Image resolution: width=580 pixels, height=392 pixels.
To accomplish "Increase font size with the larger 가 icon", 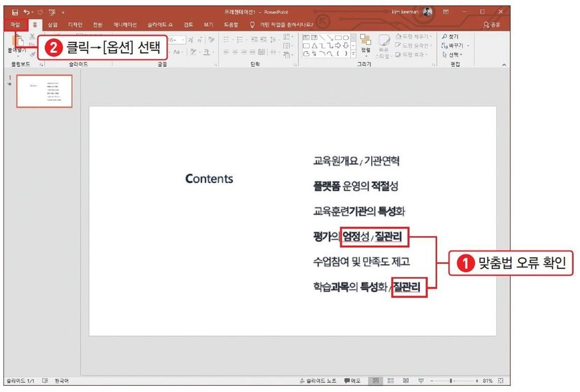I will click(x=191, y=40).
